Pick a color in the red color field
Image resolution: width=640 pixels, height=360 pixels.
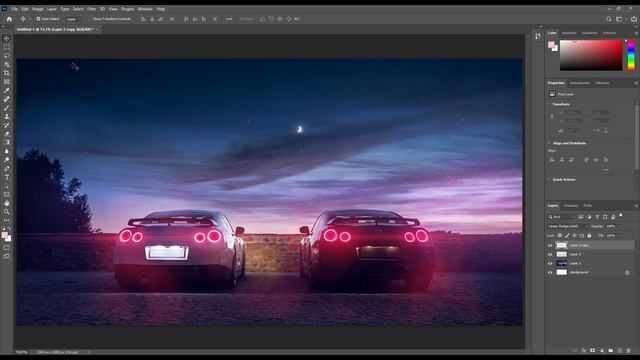tap(591, 55)
